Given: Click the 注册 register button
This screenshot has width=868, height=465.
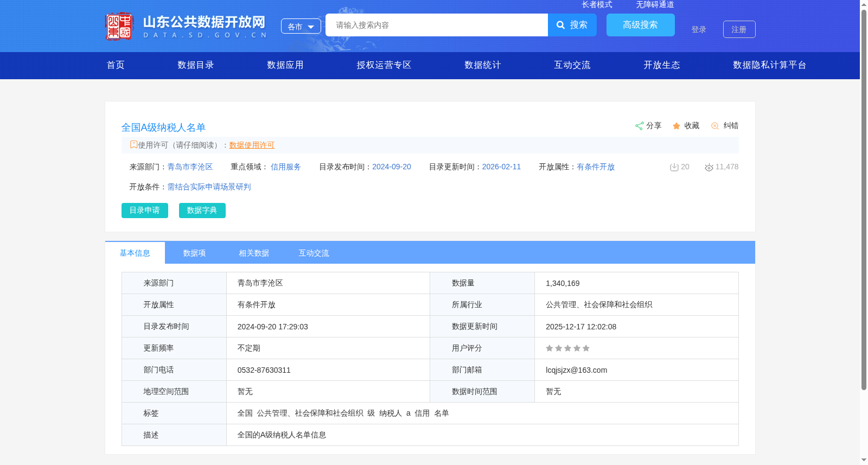Looking at the screenshot, I should [x=739, y=29].
